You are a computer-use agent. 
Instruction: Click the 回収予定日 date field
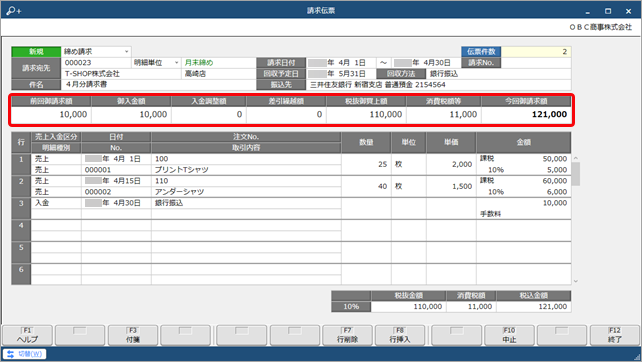tap(341, 74)
